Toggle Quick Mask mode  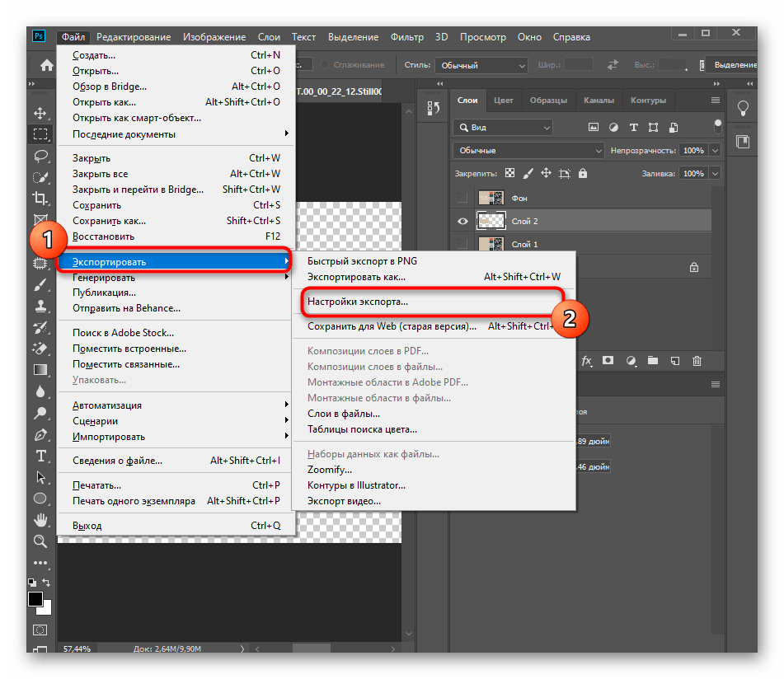[x=40, y=630]
